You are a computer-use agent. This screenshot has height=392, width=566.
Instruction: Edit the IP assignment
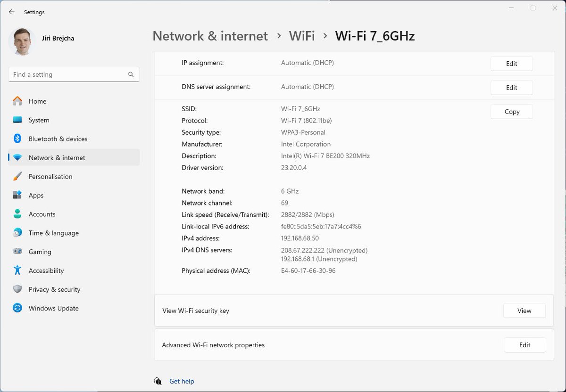click(511, 63)
